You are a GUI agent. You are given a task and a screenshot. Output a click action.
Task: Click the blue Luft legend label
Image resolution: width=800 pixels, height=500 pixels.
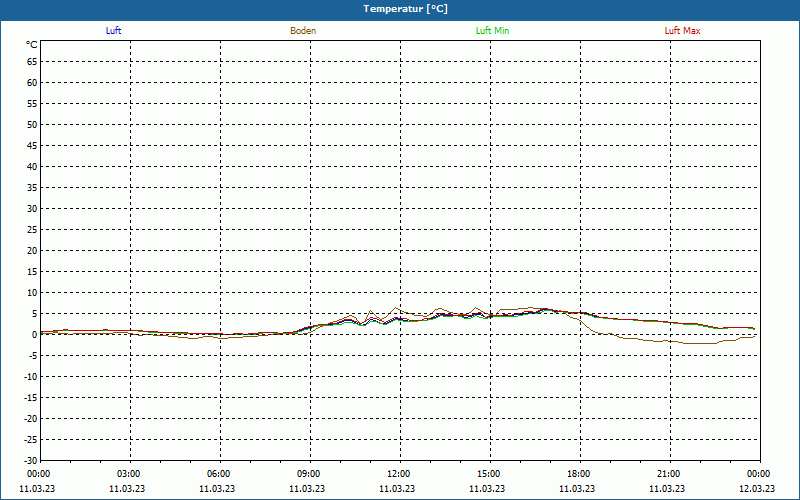113,31
